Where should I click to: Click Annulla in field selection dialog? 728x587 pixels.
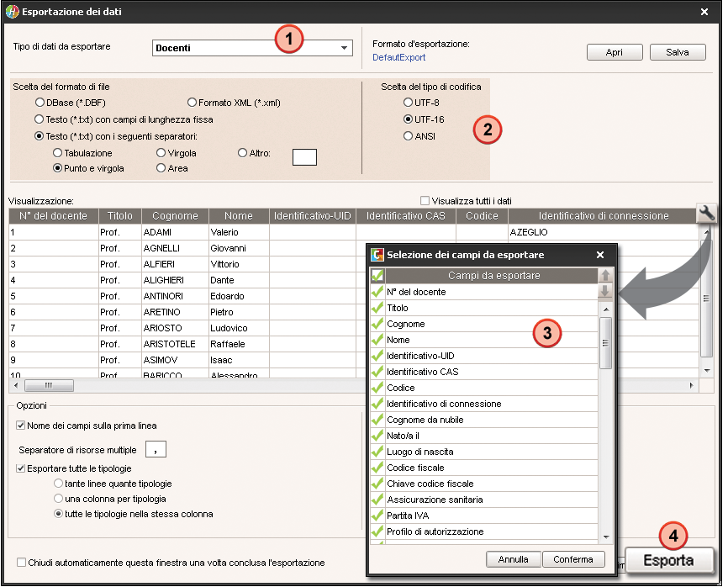tap(514, 559)
